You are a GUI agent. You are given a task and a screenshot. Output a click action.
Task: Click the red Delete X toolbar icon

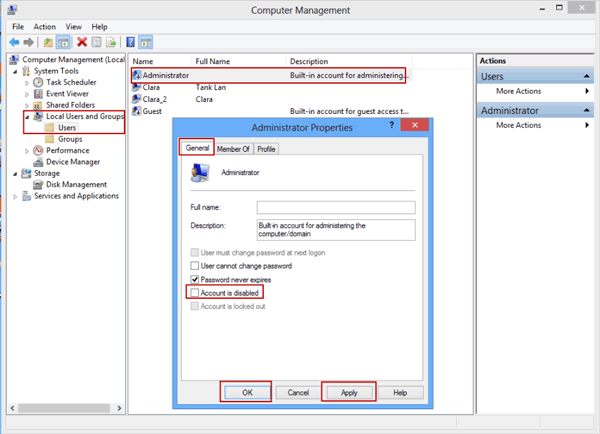[82, 42]
